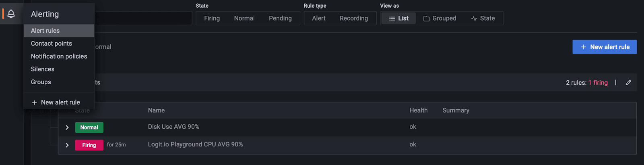Click the plus icon beside New alert rule in menu
The height and width of the screenshot is (165, 644).
34,102
